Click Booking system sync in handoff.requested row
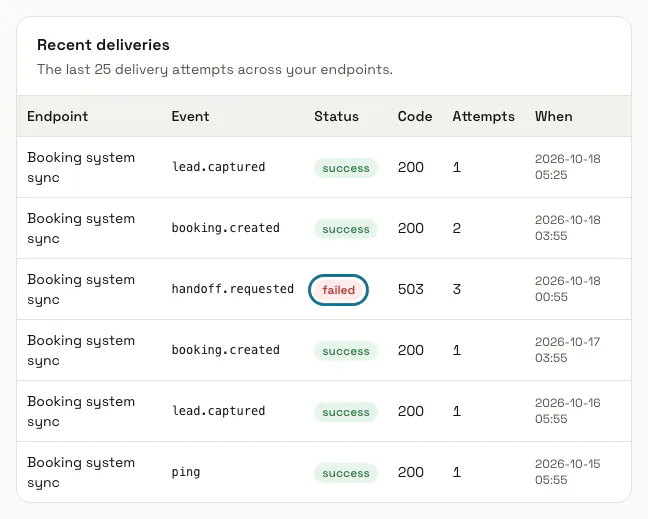Image resolution: width=648 pixels, height=519 pixels. pos(81,289)
